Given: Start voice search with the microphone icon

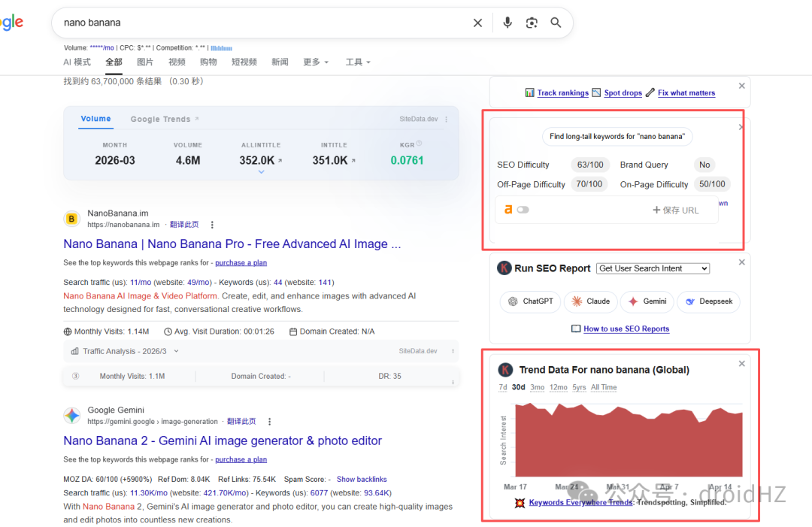Looking at the screenshot, I should tap(507, 23).
